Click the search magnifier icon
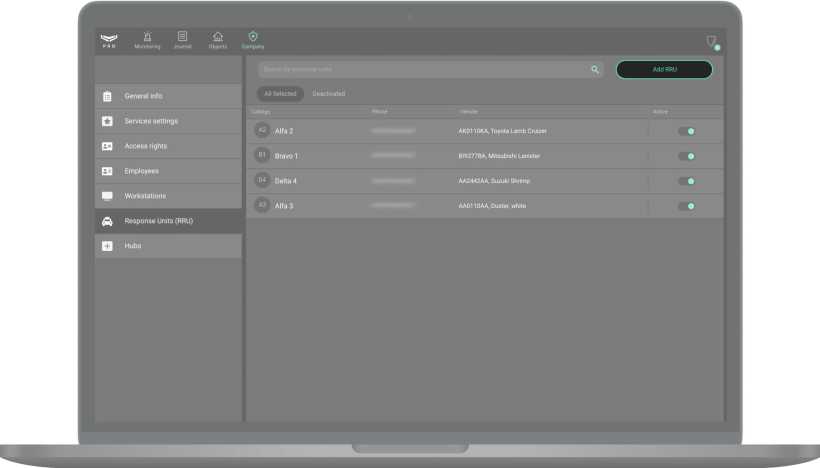820x468 pixels. coord(595,70)
